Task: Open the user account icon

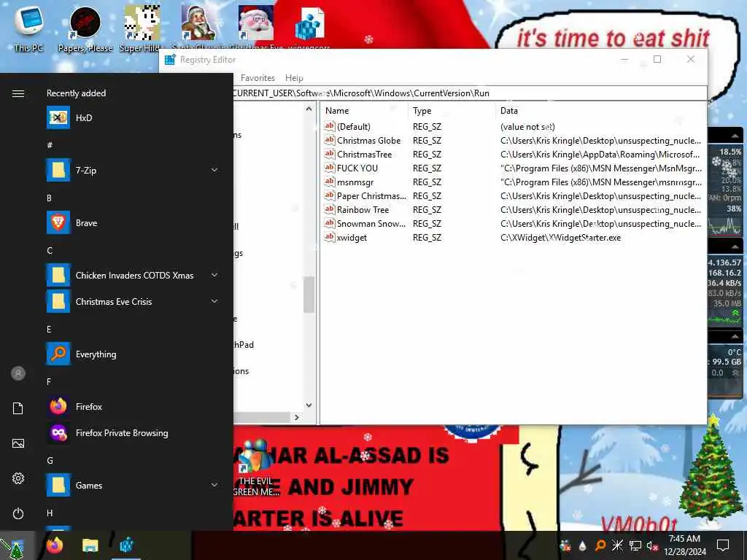Action: (x=18, y=373)
